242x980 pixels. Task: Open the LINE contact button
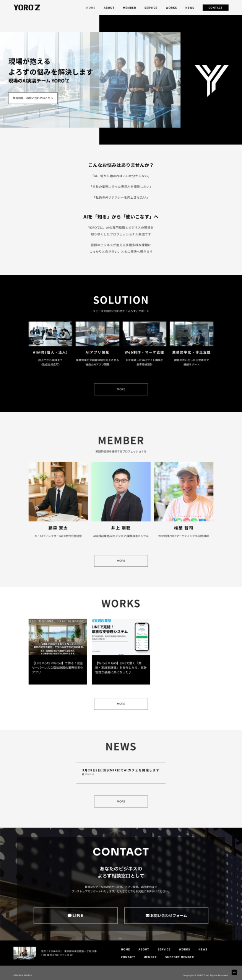pos(76,915)
